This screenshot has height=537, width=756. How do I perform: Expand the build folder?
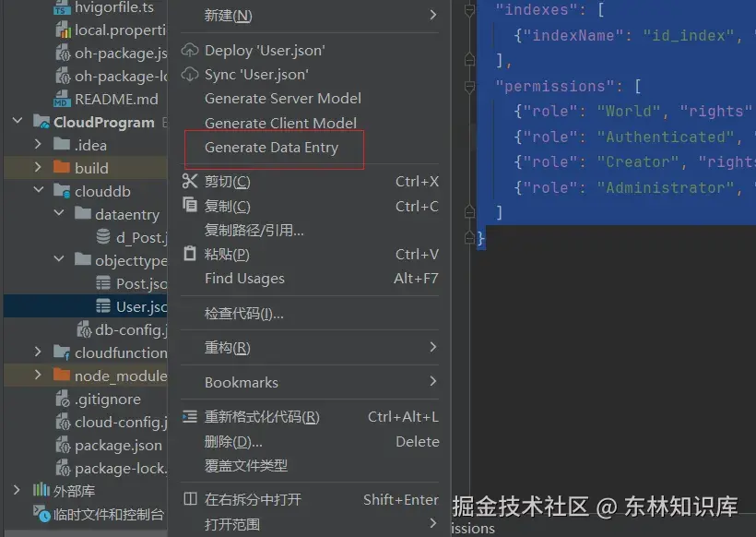[38, 167]
